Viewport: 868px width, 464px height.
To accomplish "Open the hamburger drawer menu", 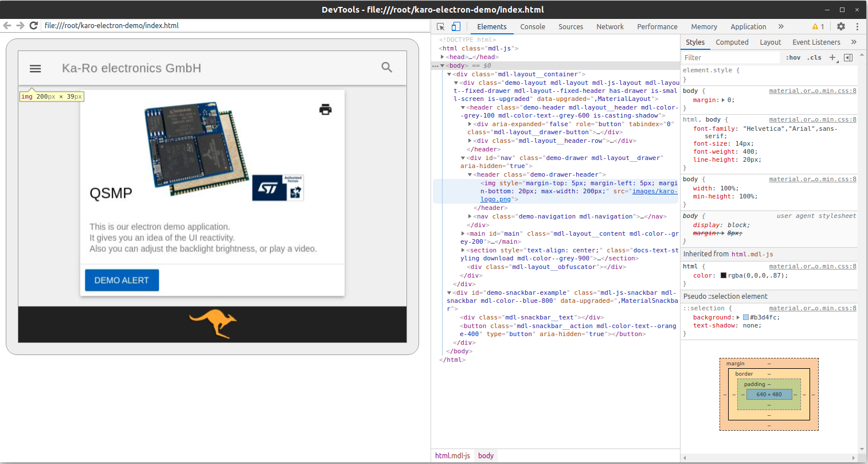I will (x=35, y=68).
